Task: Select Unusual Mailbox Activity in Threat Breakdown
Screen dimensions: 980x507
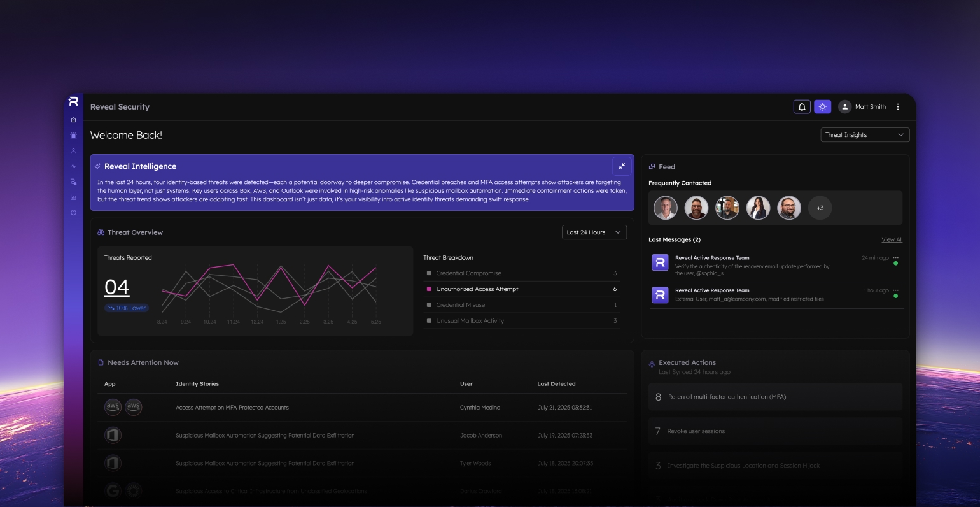Action: pyautogui.click(x=522, y=321)
